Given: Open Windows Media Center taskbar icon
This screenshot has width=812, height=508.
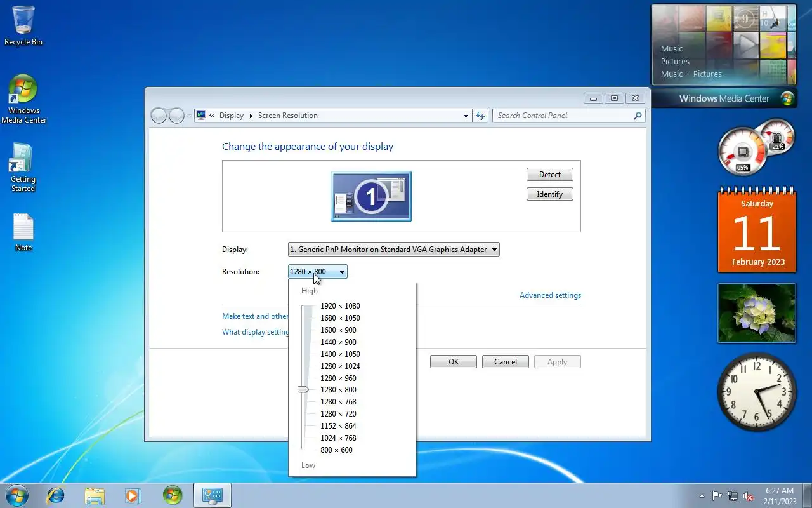Looking at the screenshot, I should [x=172, y=495].
